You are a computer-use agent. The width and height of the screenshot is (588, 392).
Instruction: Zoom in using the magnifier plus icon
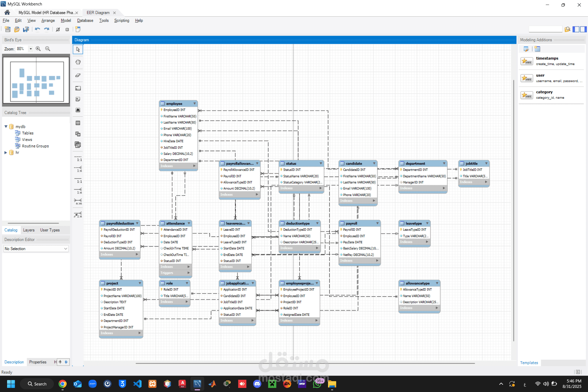(38, 49)
